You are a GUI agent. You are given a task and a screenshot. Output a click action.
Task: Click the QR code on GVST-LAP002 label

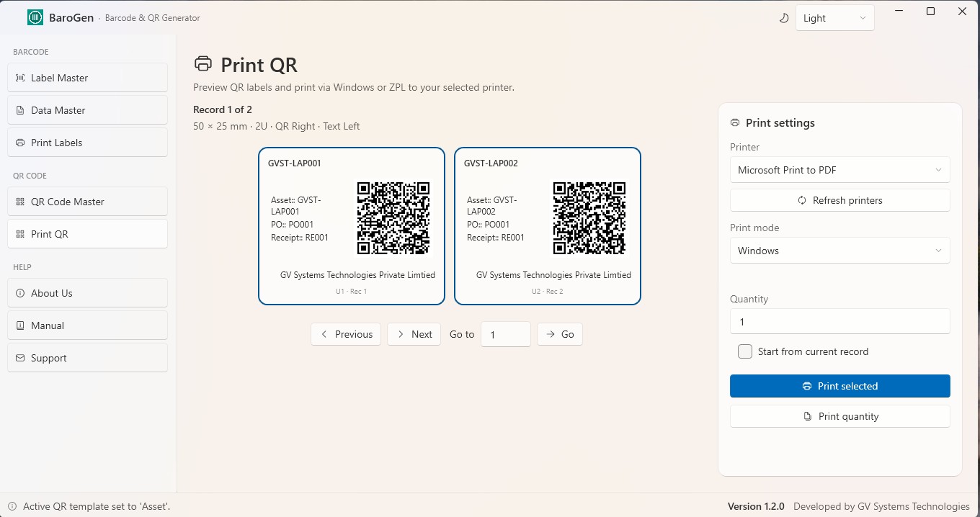(589, 218)
